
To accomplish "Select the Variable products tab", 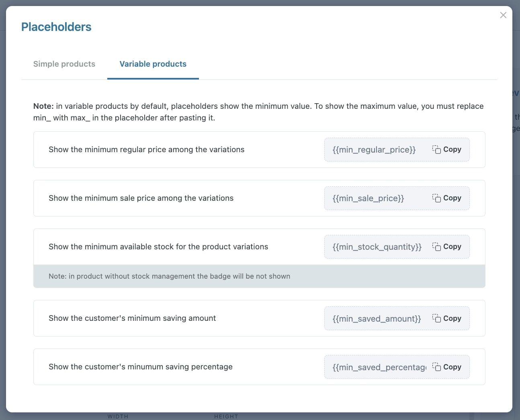I will point(153,64).
